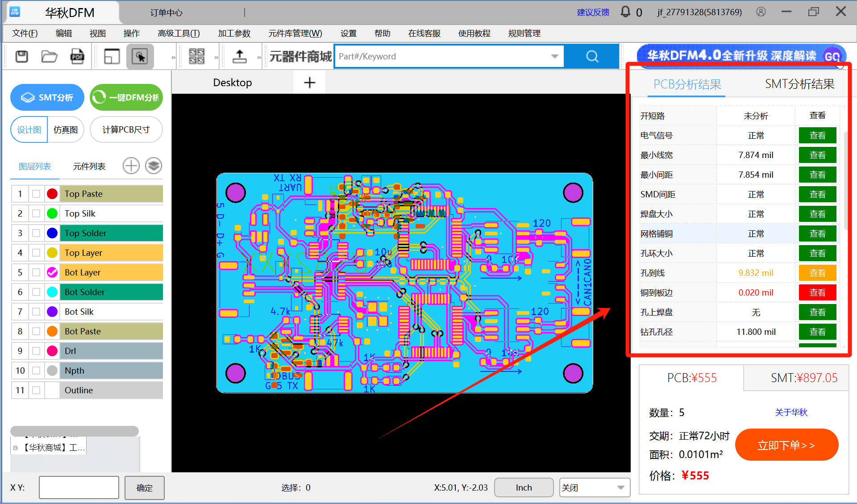This screenshot has width=857, height=504.
Task: Click the 一键DFM分析 button
Action: click(126, 97)
